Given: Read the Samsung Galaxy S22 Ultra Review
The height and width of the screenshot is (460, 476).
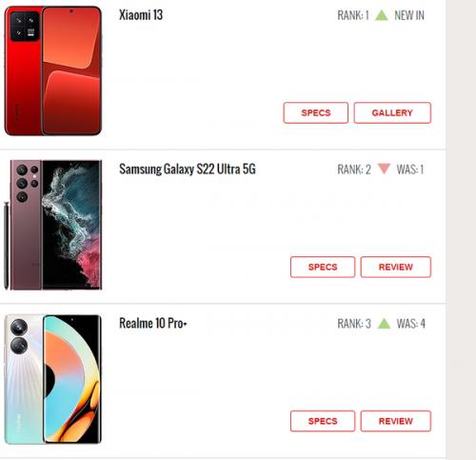Looking at the screenshot, I should coord(396,267).
